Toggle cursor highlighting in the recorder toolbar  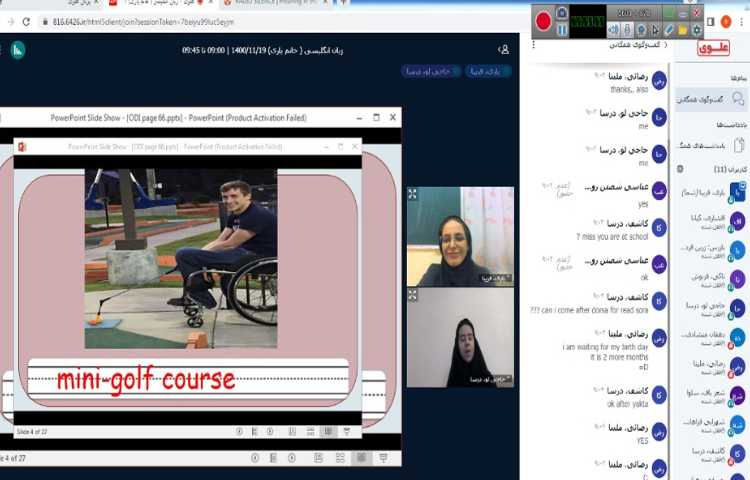point(655,30)
